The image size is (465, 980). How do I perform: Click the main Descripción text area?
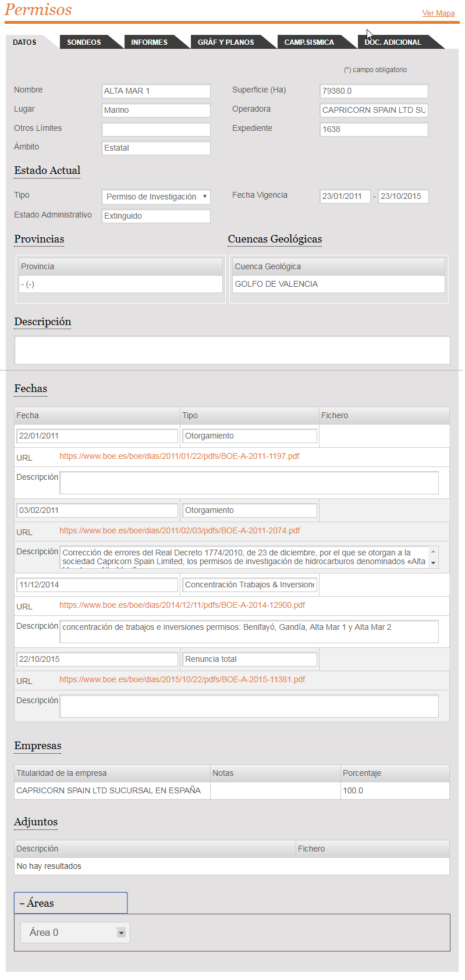[x=232, y=350]
